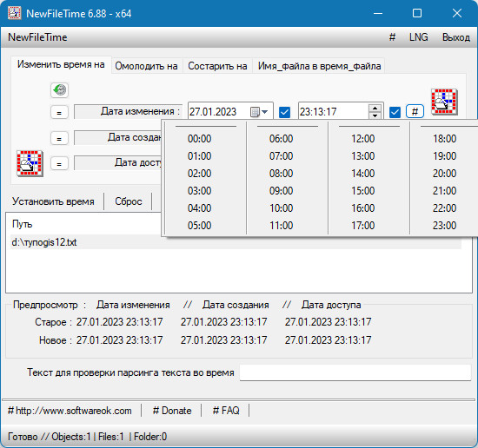Choose 16:00 from the time list
478x448 pixels.
pos(362,208)
